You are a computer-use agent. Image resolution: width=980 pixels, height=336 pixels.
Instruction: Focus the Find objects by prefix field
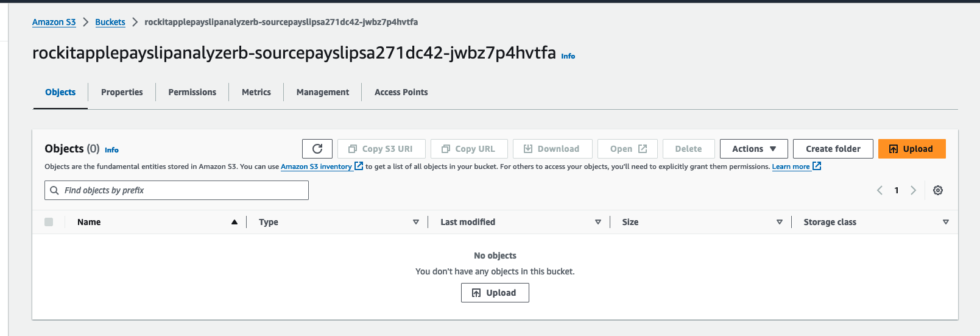tap(177, 190)
